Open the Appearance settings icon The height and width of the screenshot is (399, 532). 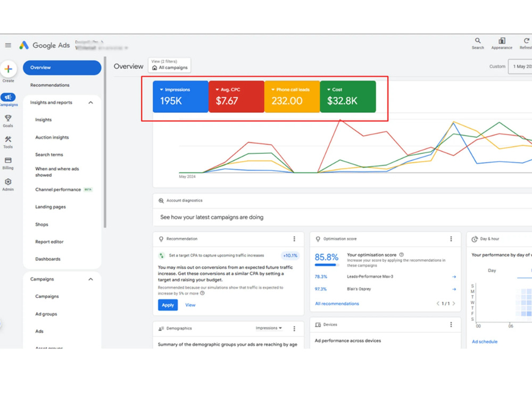coord(502,44)
